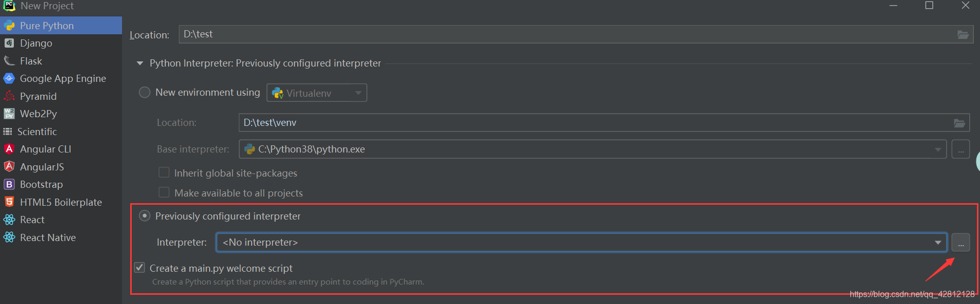Click the AngularJS icon

tap(9, 166)
